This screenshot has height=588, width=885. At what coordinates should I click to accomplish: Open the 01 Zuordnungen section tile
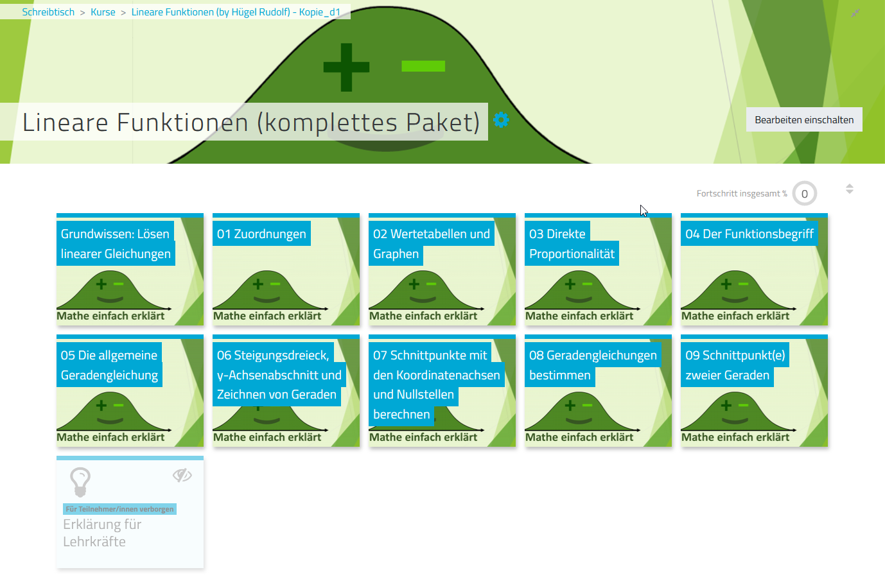(286, 270)
